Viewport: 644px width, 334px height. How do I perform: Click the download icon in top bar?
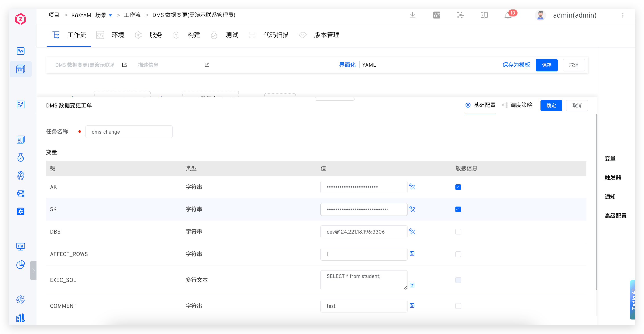413,15
